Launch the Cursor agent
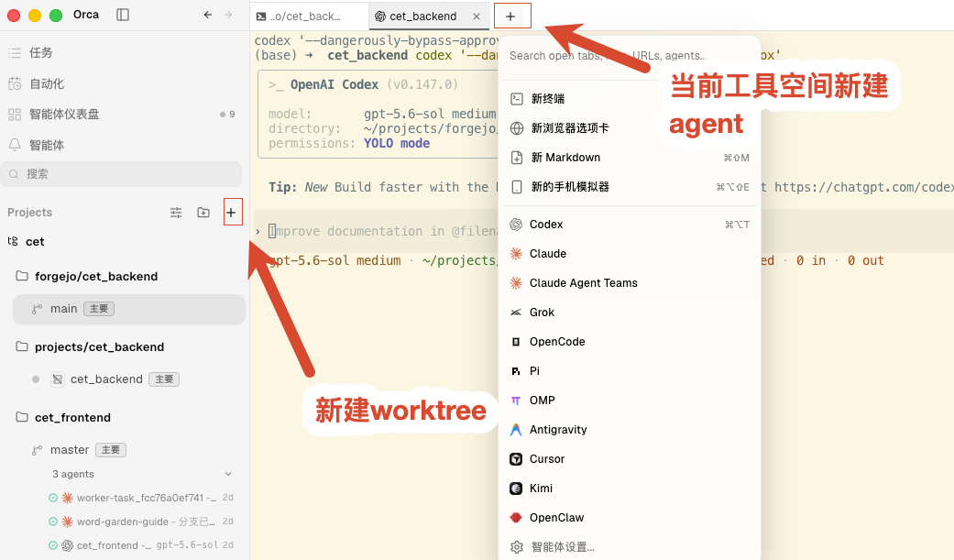This screenshot has height=560, width=954. coord(630,459)
